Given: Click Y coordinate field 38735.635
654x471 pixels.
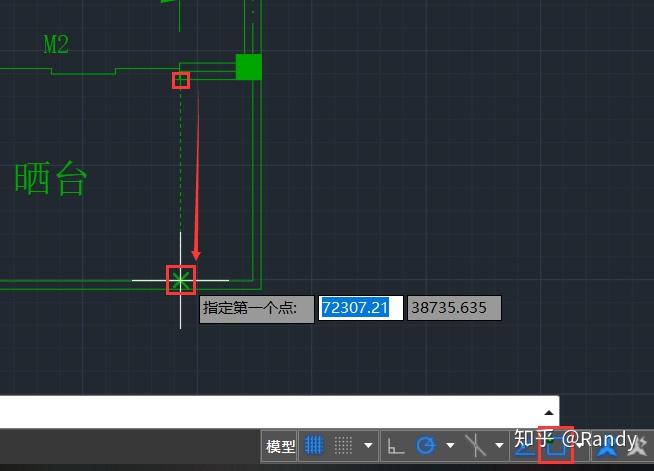Looking at the screenshot, I should click(x=454, y=308).
